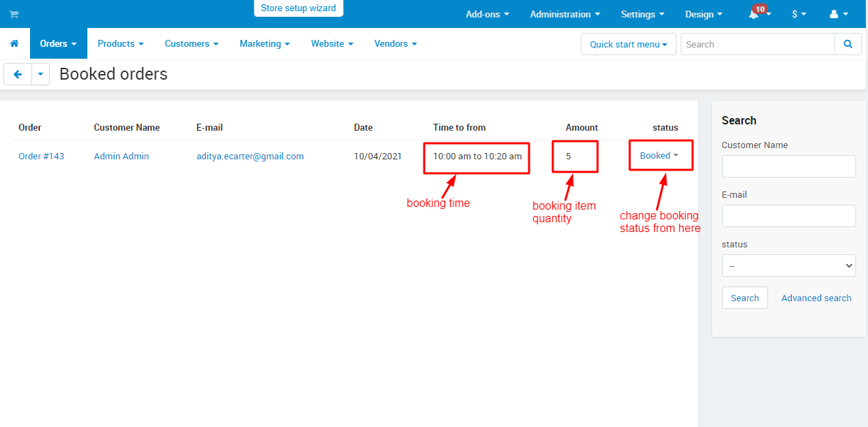
Task: Focus the E-mail filter input field
Action: 788,216
